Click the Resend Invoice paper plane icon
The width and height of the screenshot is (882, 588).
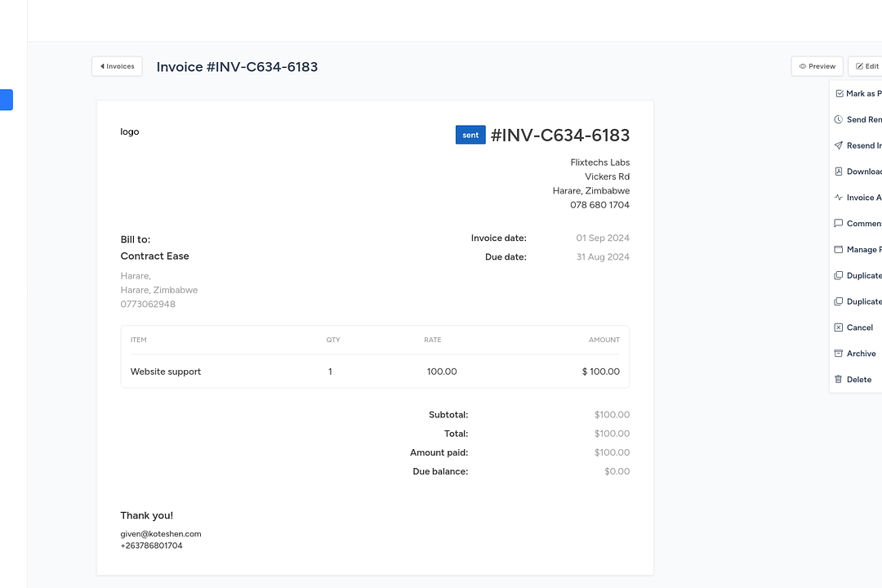[839, 145]
